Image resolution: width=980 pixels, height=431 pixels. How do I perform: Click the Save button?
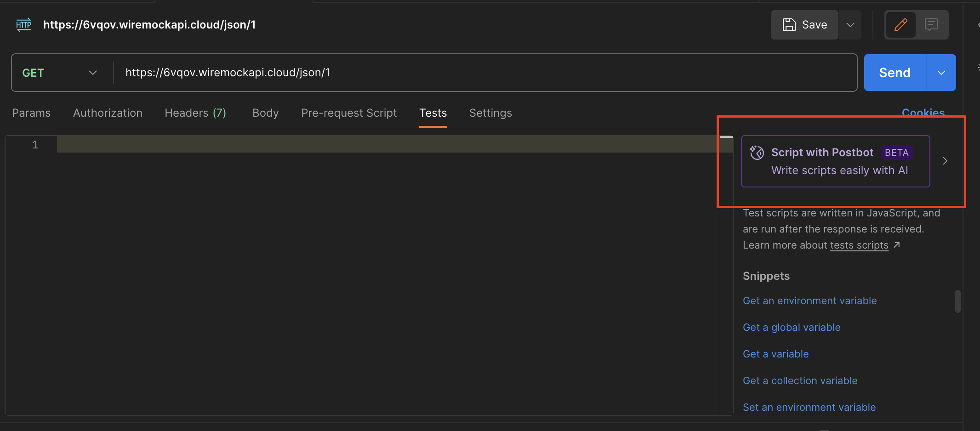pos(804,25)
